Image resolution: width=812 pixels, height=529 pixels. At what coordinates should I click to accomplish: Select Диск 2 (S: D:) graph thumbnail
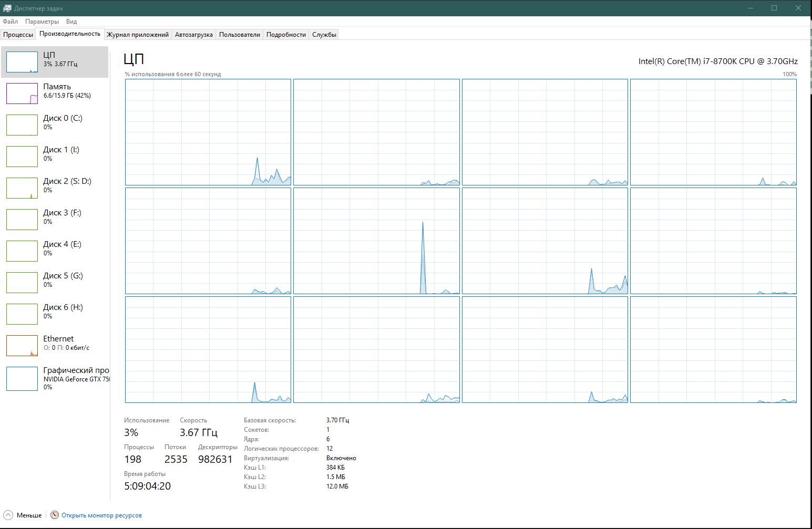point(22,188)
